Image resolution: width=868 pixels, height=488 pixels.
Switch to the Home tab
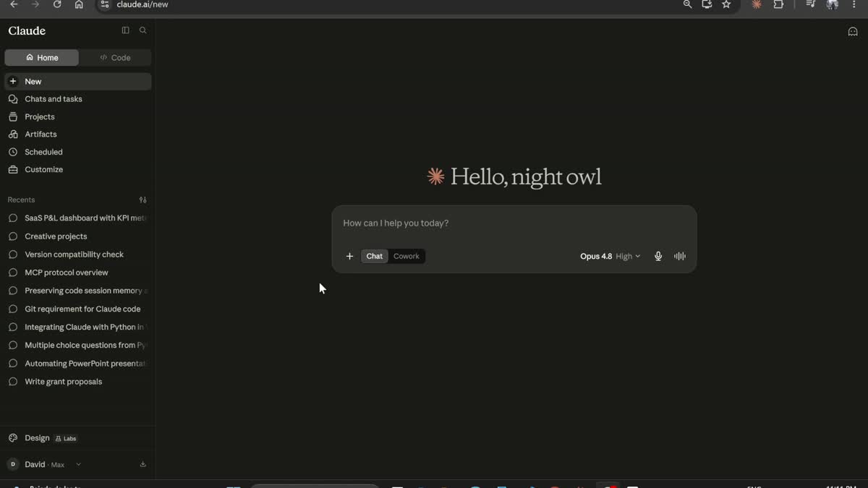click(x=42, y=58)
